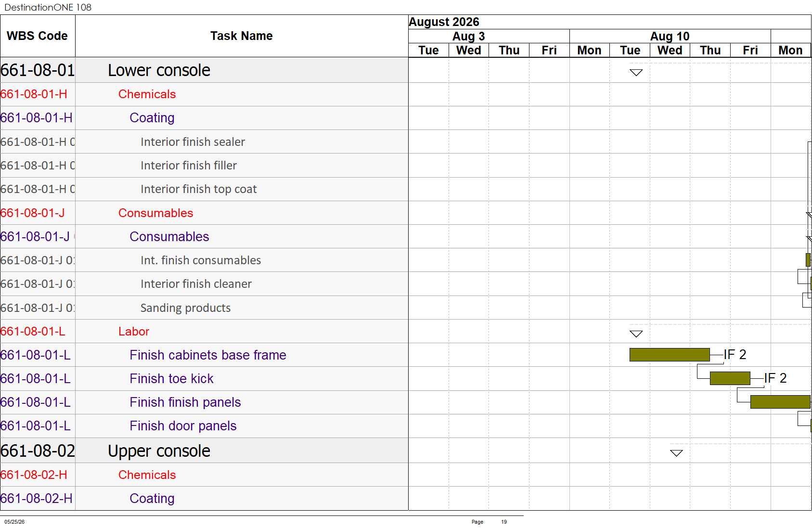Click the Finish toe kick Gantt bar
The image size is (812, 528).
(730, 378)
